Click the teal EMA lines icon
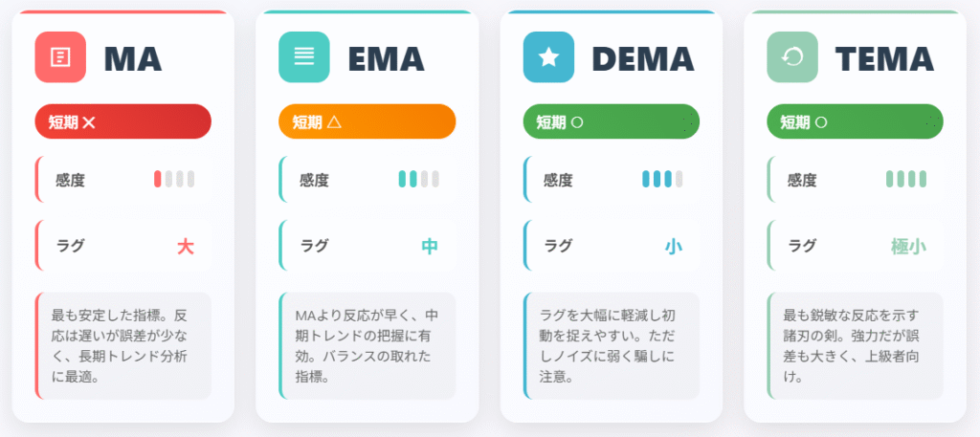The image size is (980, 437). 303,56
